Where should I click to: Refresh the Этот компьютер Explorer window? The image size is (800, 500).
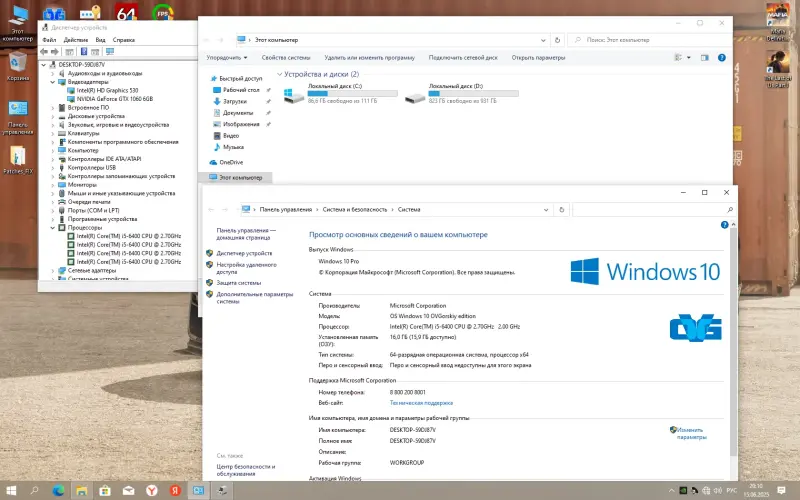coord(557,40)
